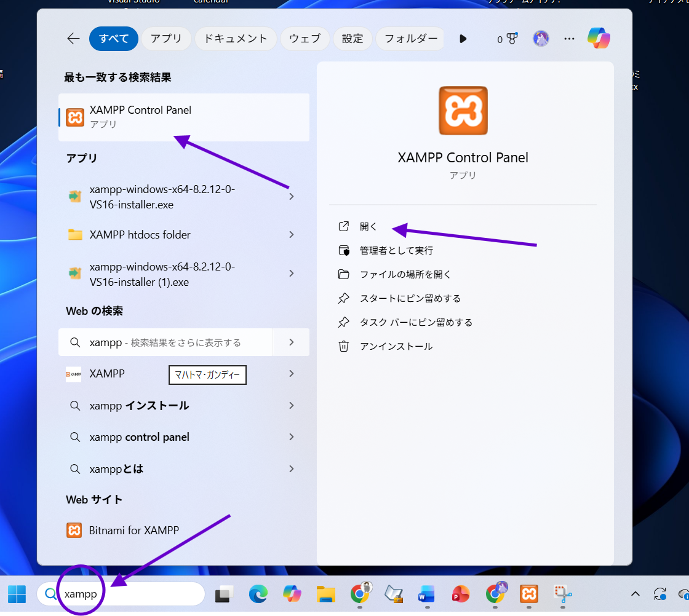Choose 管理者として実行 for XAMPP
This screenshot has height=616, width=689.
click(x=396, y=250)
